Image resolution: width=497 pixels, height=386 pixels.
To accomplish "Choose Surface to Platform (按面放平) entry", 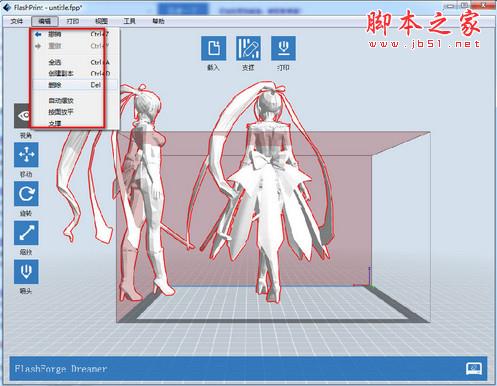I will click(75, 112).
